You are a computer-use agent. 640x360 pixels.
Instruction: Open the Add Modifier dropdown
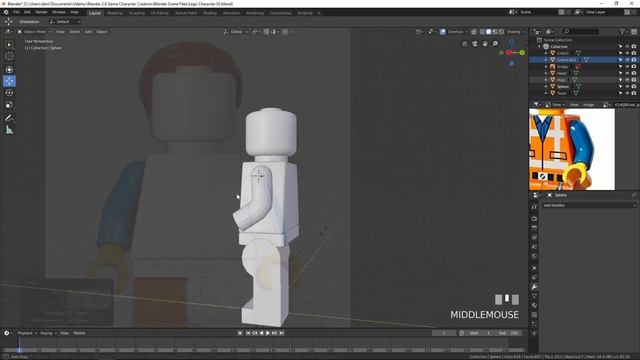click(x=589, y=205)
